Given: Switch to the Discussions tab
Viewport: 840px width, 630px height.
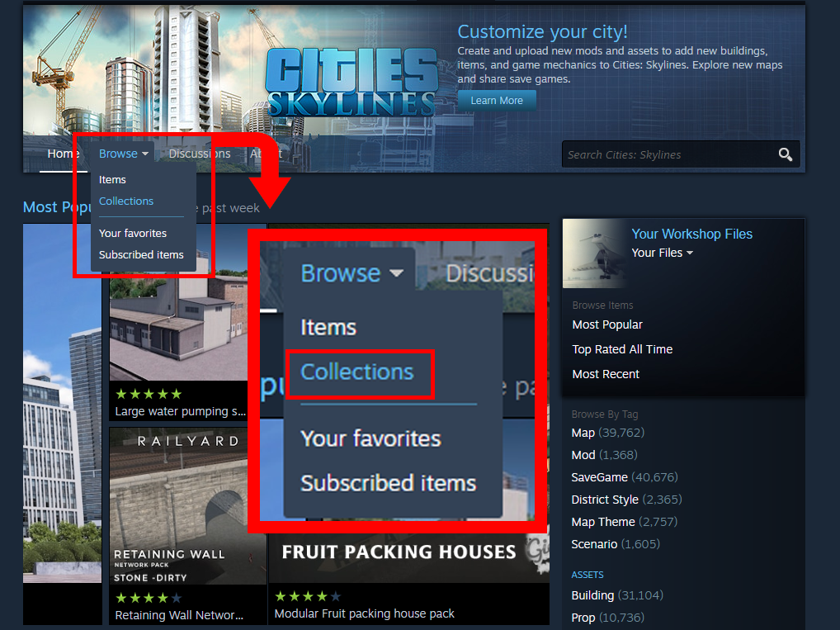Looking at the screenshot, I should 200,154.
